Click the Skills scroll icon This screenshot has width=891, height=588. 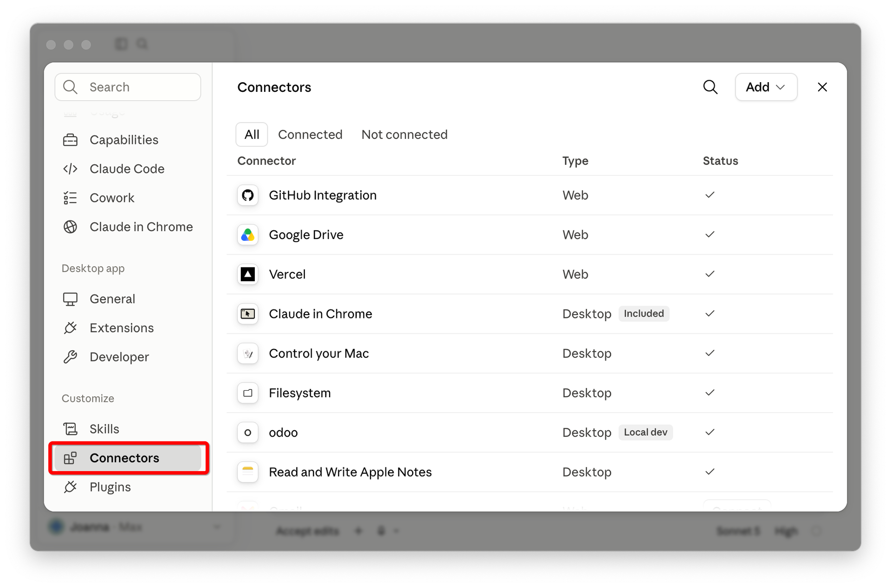tap(70, 429)
